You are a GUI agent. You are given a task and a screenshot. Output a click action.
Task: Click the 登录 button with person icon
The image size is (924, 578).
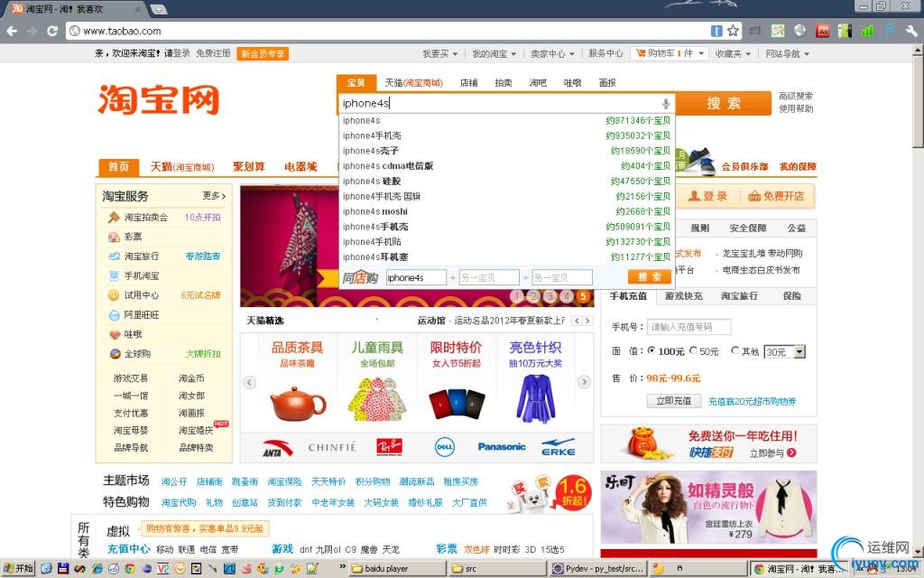tap(707, 196)
